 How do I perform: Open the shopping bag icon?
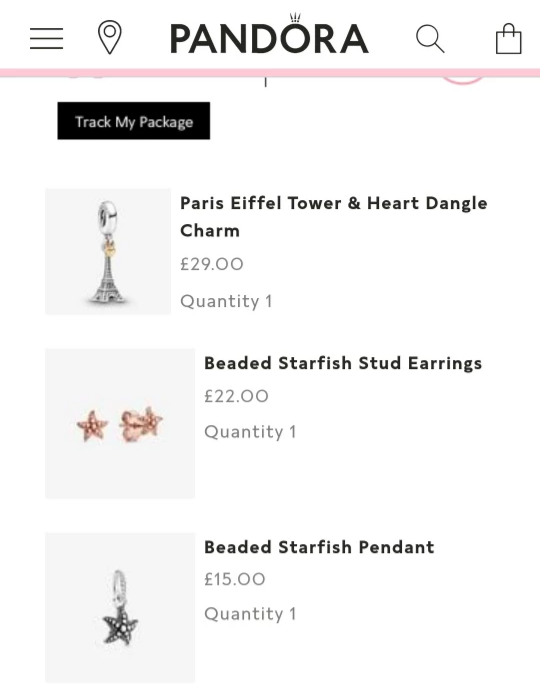tap(508, 39)
